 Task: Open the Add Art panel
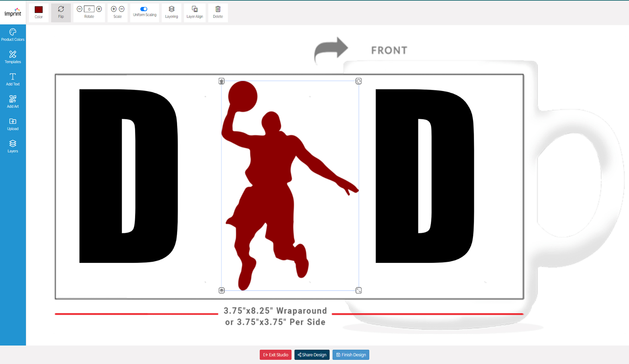[x=13, y=101]
